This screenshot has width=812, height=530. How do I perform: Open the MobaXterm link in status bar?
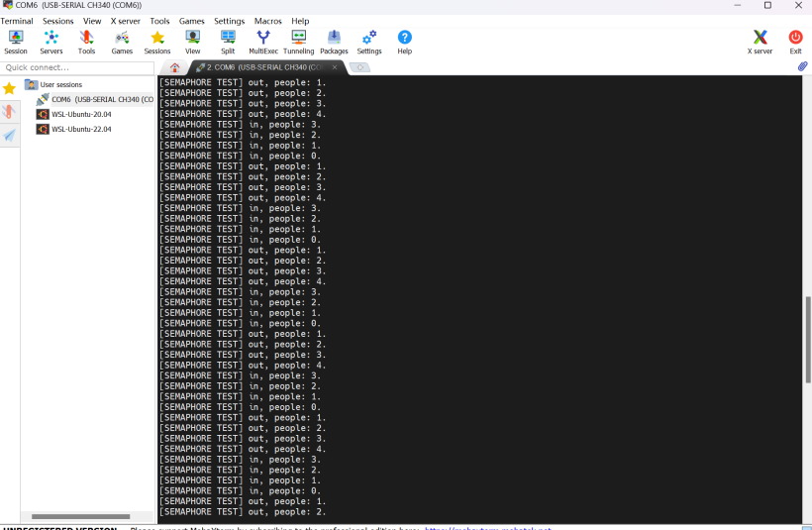(x=488, y=528)
